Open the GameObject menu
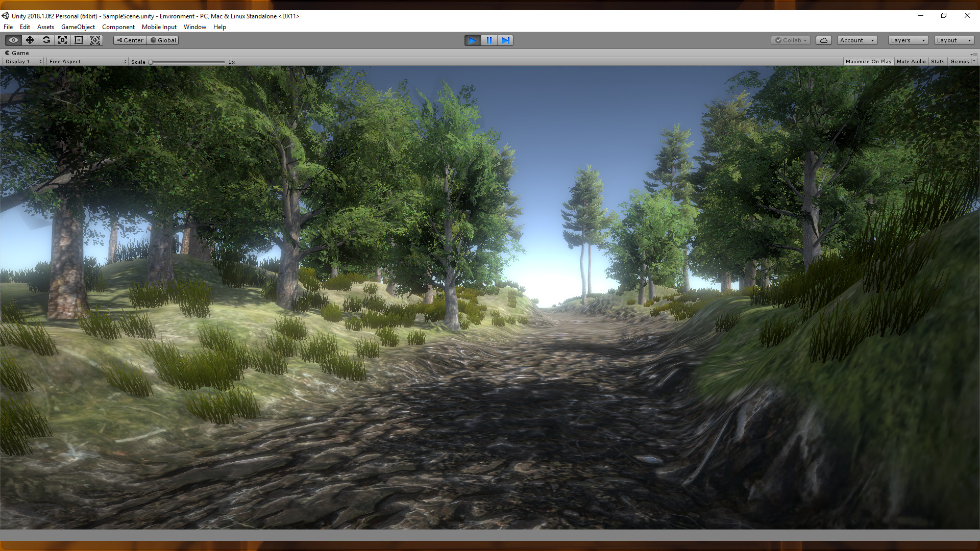The height and width of the screenshot is (551, 980). (78, 27)
